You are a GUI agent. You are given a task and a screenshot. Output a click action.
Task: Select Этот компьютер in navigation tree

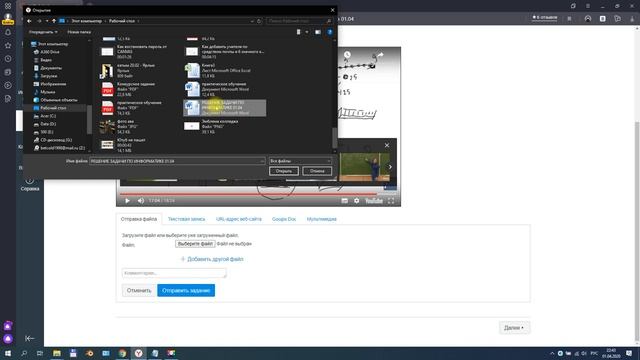click(53, 44)
